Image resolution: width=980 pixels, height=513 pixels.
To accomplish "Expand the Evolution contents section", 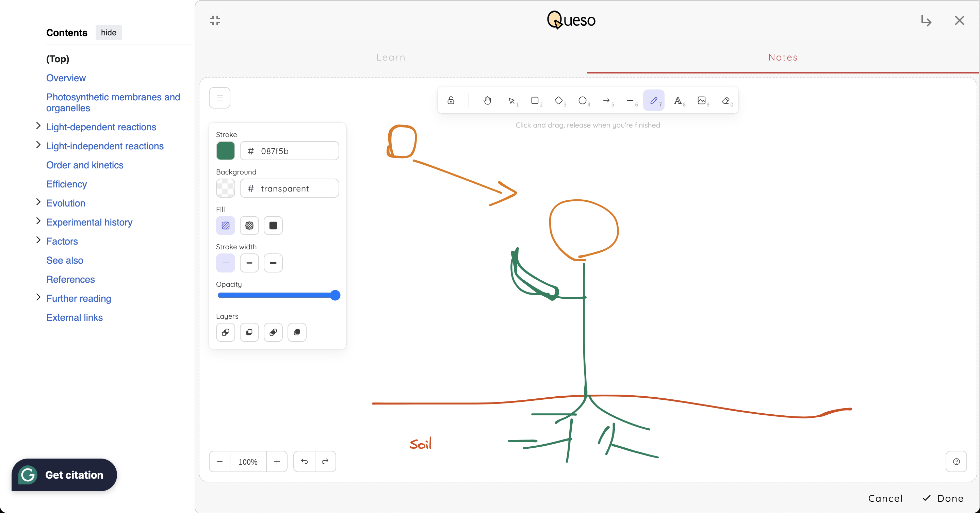I will pyautogui.click(x=38, y=202).
